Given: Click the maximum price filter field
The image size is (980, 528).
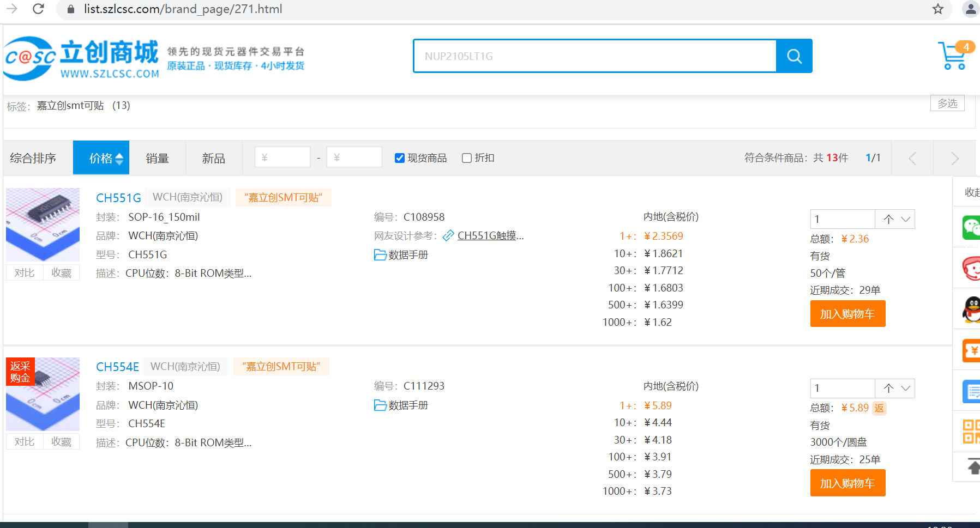Looking at the screenshot, I should tap(354, 157).
